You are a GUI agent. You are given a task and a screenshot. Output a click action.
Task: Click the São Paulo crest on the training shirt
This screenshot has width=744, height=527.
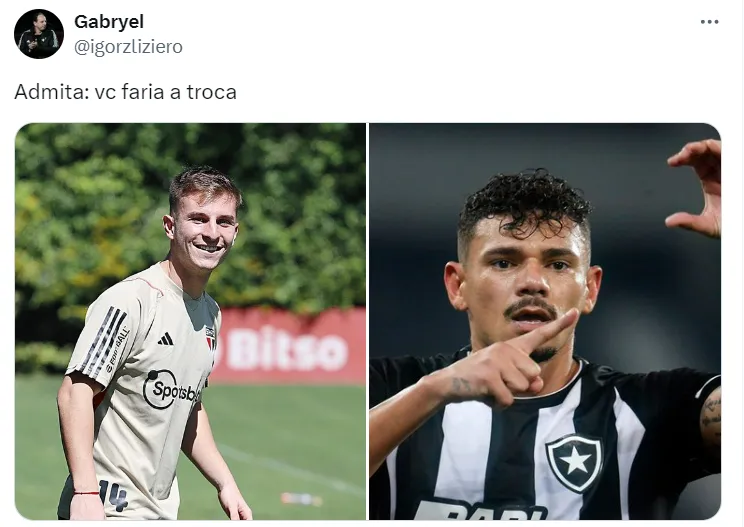click(210, 337)
